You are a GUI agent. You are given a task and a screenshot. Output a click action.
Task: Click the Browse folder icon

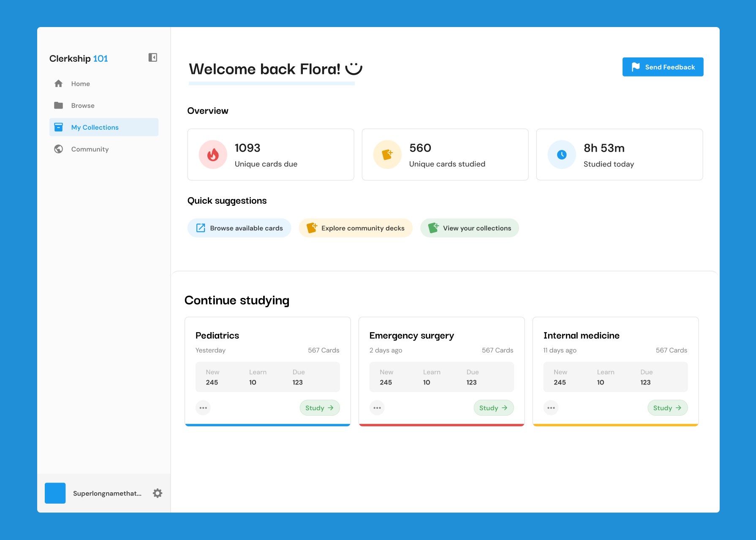pyautogui.click(x=59, y=105)
